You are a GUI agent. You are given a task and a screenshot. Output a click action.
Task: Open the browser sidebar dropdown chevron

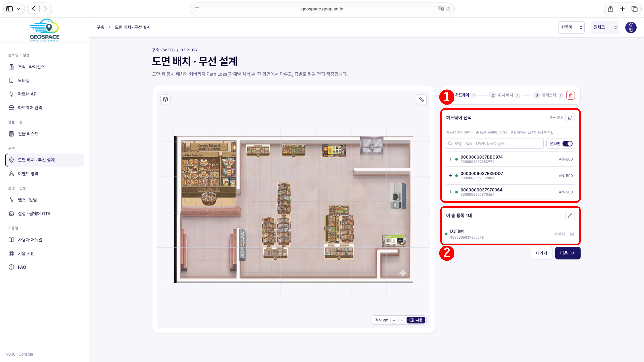tap(19, 9)
